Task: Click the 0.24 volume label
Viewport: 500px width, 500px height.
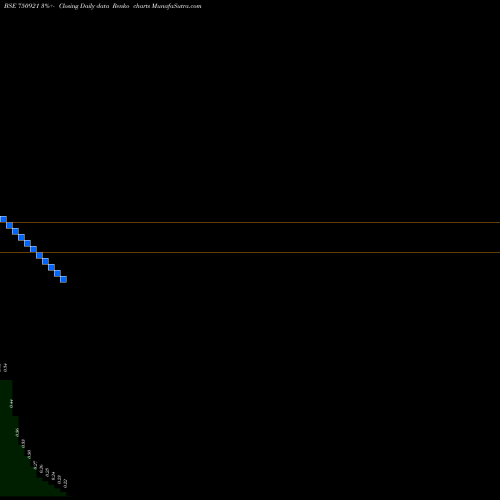Action: click(x=53, y=476)
